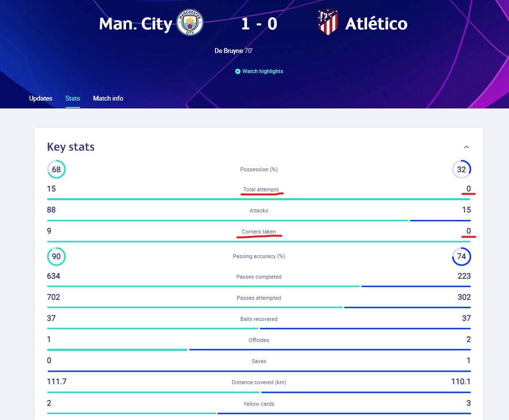The width and height of the screenshot is (509, 420).
Task: Click the Manchester City club crest
Action: (x=190, y=23)
